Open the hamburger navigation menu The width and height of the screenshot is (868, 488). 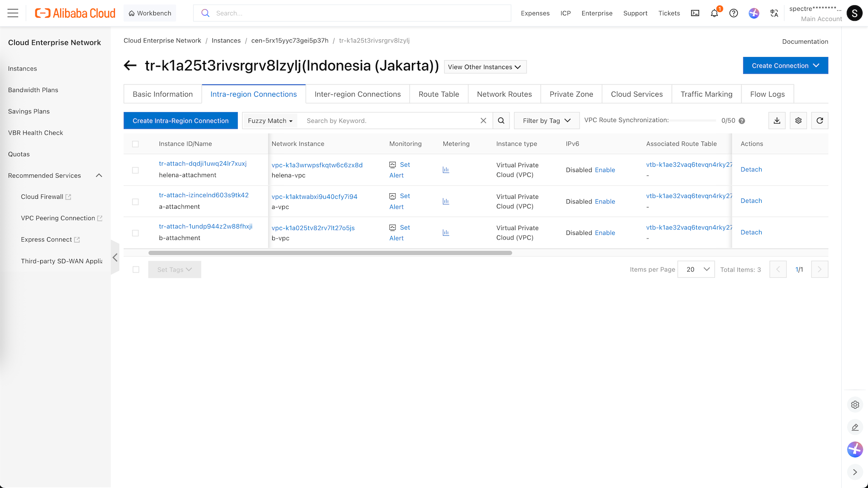tap(13, 13)
